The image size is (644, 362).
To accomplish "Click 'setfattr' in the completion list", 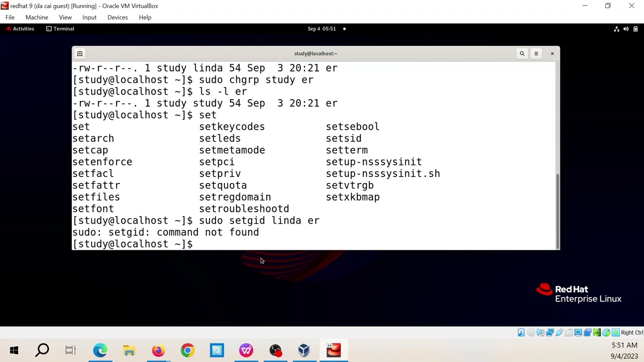I will [96, 186].
